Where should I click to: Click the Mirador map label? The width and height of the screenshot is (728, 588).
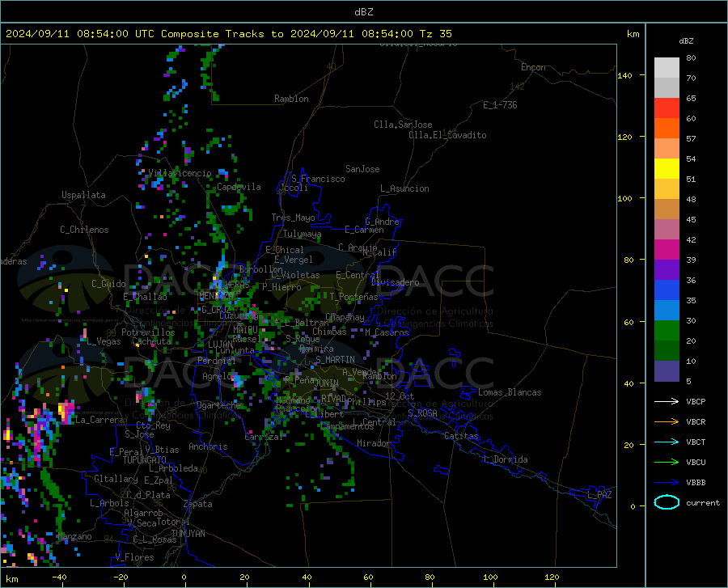pyautogui.click(x=373, y=443)
